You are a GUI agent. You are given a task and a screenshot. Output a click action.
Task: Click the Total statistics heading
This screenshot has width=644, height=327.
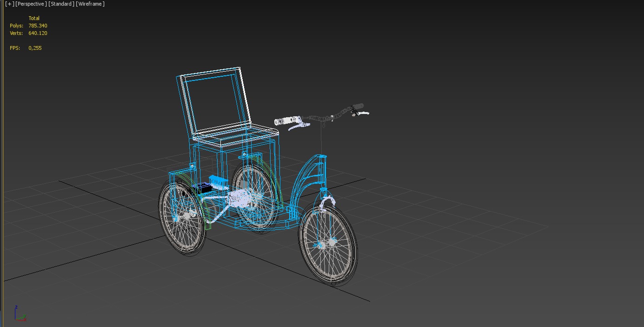[34, 18]
